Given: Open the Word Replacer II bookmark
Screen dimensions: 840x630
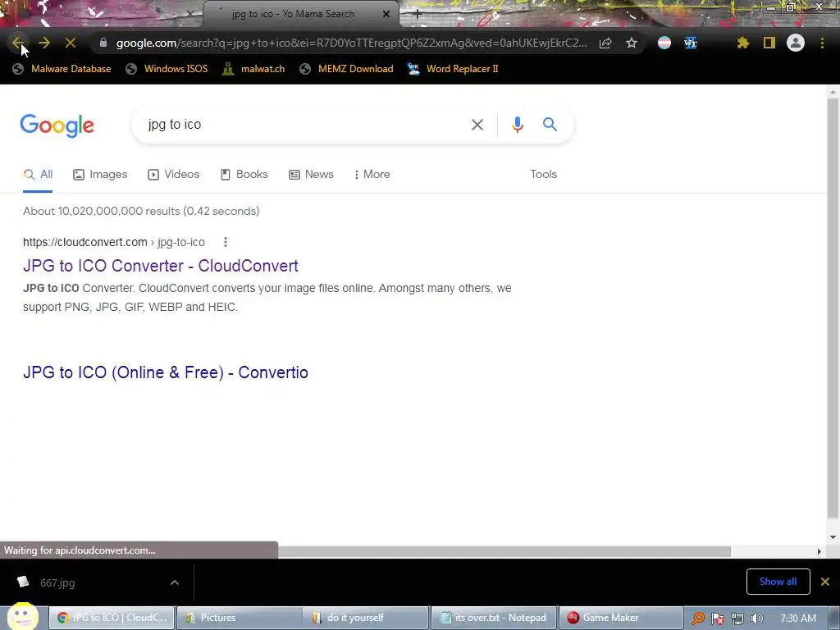Looking at the screenshot, I should point(453,69).
